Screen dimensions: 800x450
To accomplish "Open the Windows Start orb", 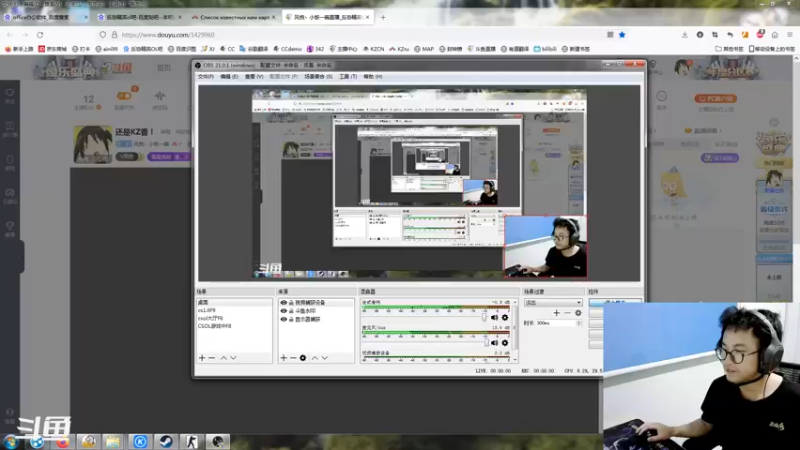I will point(10,442).
